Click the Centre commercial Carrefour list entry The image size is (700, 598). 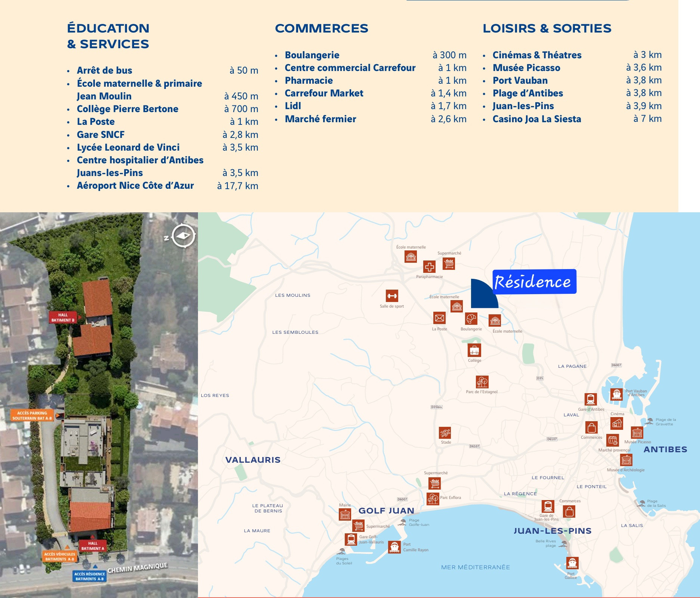click(350, 68)
